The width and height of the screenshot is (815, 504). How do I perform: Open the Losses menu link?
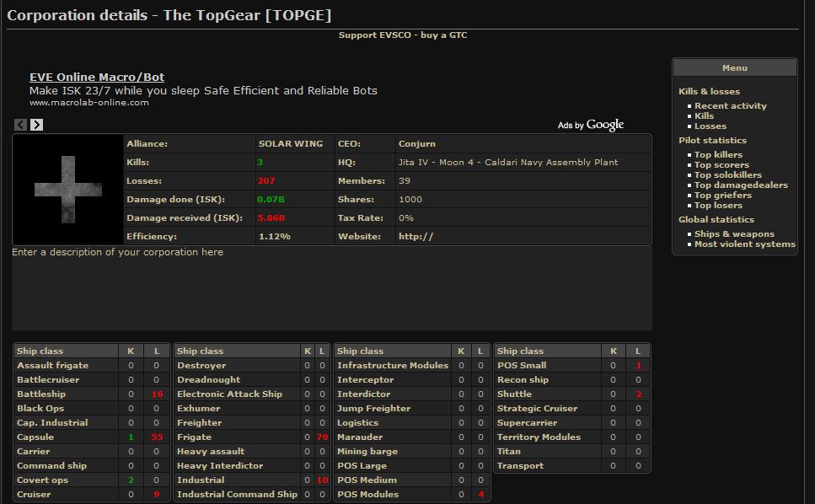710,126
